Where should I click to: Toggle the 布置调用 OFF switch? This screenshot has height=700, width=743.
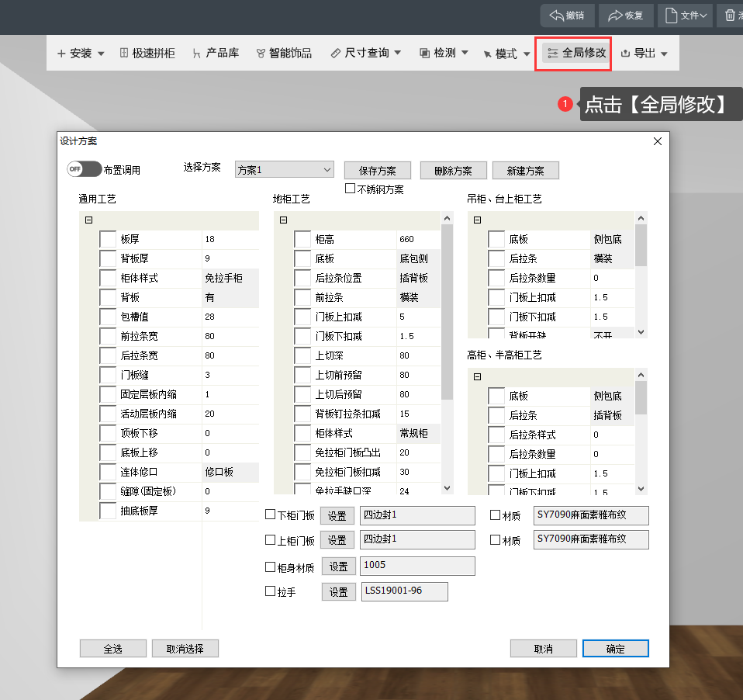[x=84, y=169]
